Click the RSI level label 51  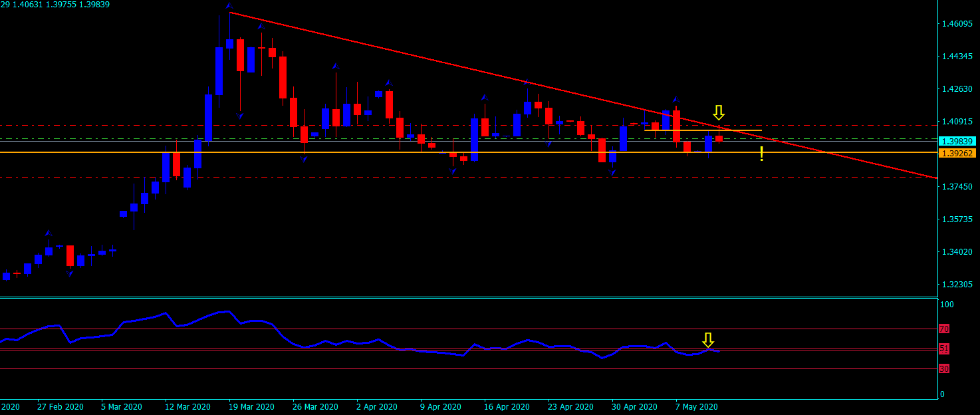[944, 349]
